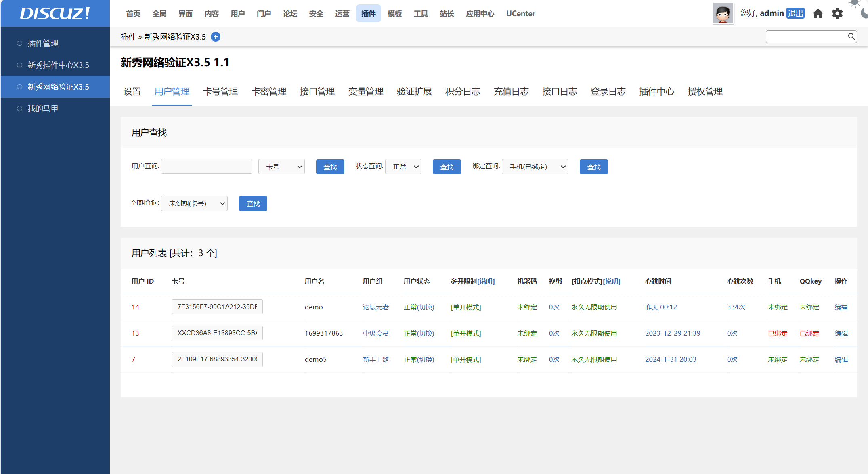This screenshot has height=474, width=868.
Task: Open the 卡号 query type dropdown
Action: tap(281, 167)
